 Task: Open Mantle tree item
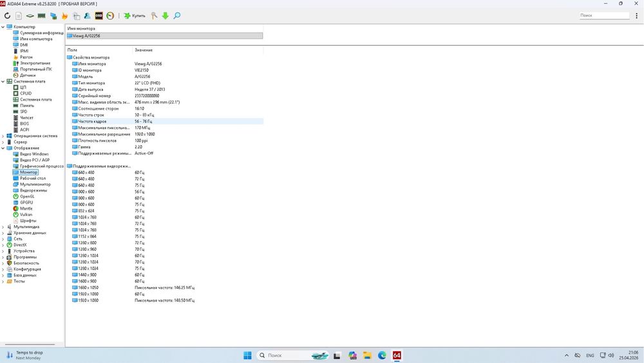[x=23, y=208]
